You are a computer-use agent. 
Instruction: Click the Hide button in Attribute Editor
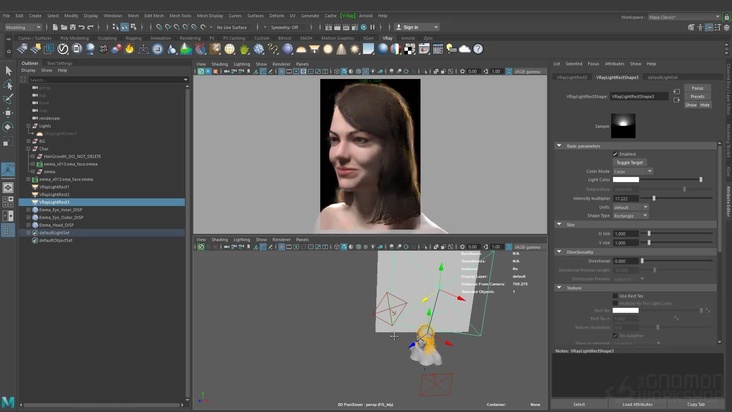704,105
